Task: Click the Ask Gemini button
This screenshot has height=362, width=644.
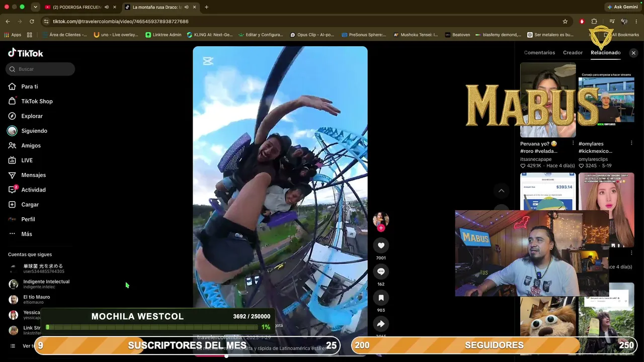Action: point(622,7)
